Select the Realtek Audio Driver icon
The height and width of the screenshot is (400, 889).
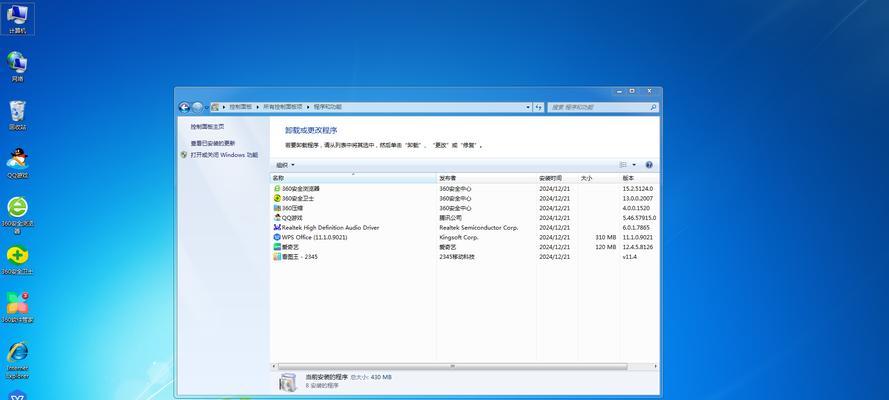point(277,227)
